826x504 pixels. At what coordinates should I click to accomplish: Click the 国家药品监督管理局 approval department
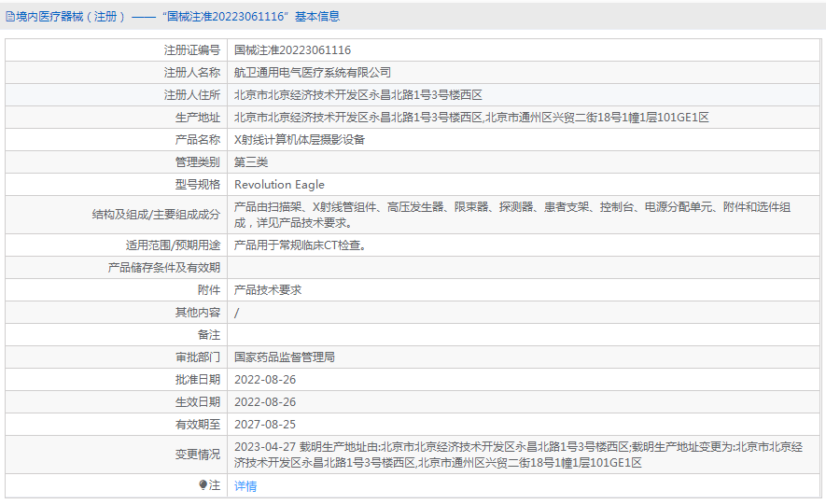pos(285,357)
